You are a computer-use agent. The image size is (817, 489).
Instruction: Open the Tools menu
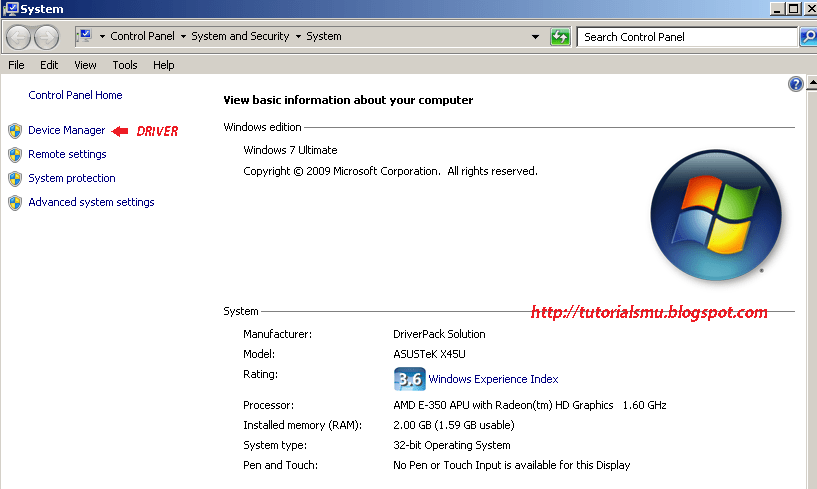click(125, 65)
